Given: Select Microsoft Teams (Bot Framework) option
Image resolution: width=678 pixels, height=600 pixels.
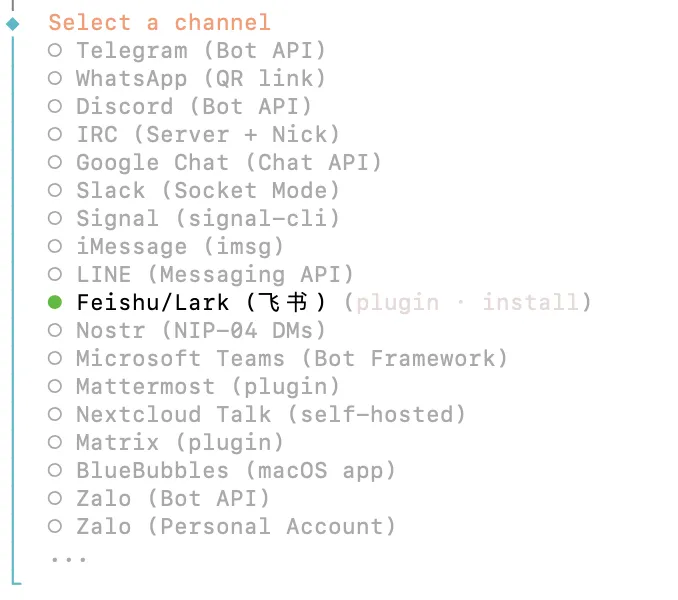Looking at the screenshot, I should [x=55, y=358].
